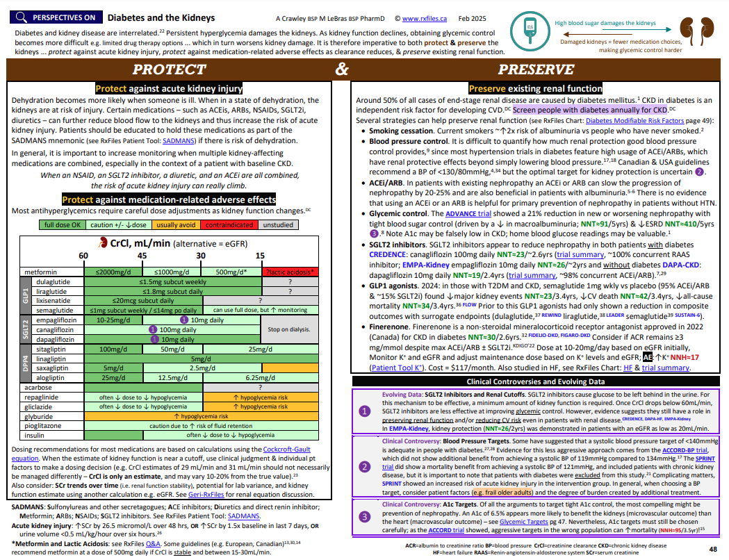This screenshot has height=560, width=729.
Task: Click circled 2 after 'kidney protection is uncertain'
Action: pos(699,172)
